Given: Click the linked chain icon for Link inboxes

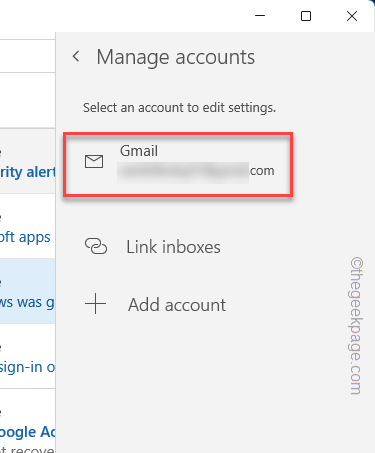Looking at the screenshot, I should (96, 246).
